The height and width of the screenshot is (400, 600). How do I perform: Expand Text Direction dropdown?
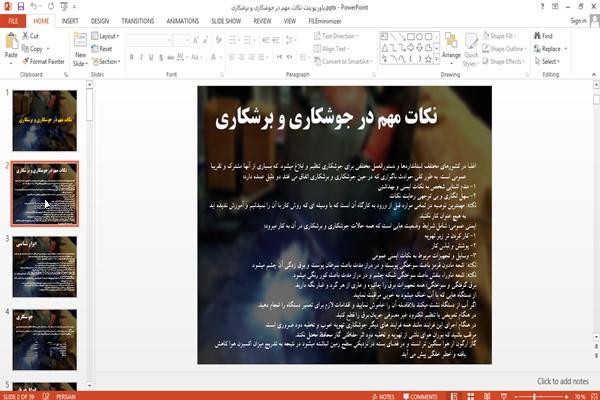click(x=336, y=36)
